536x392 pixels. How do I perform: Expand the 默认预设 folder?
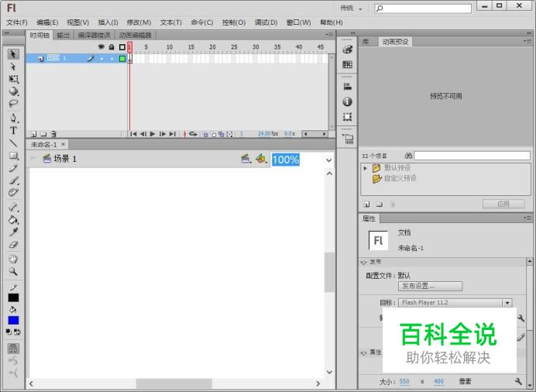coord(365,168)
